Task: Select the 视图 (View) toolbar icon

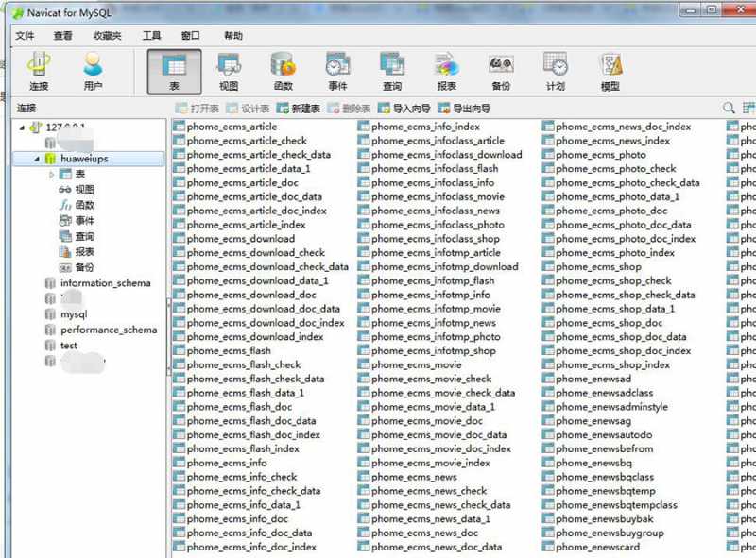Action: [229, 71]
